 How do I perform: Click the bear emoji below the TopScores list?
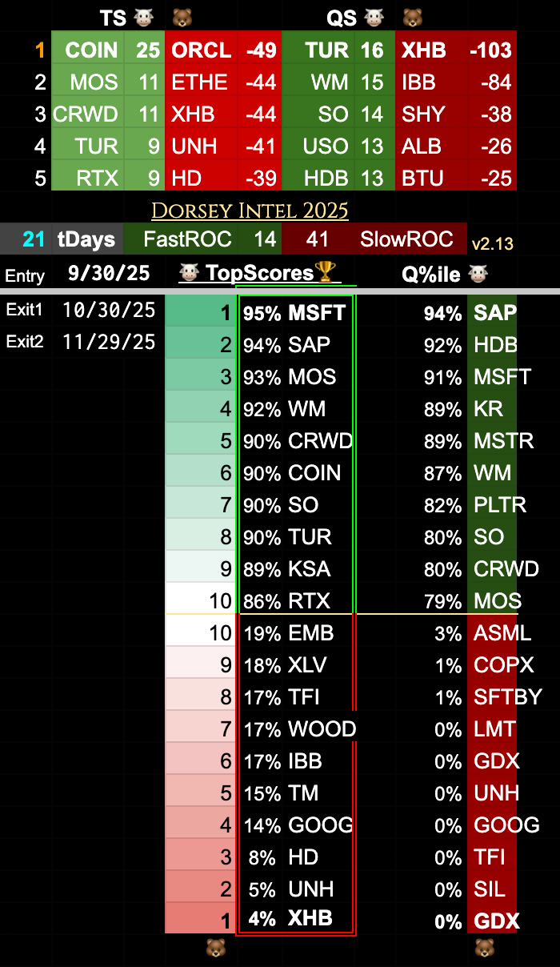pyautogui.click(x=216, y=949)
